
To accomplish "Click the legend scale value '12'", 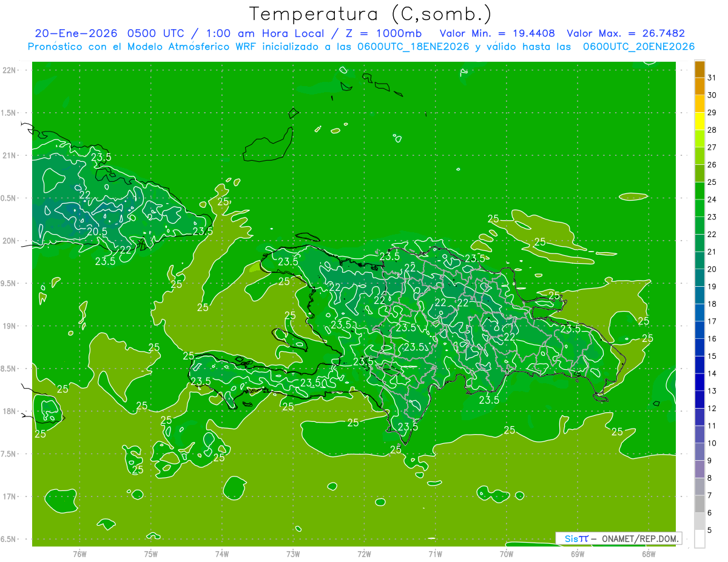I will tap(712, 409).
